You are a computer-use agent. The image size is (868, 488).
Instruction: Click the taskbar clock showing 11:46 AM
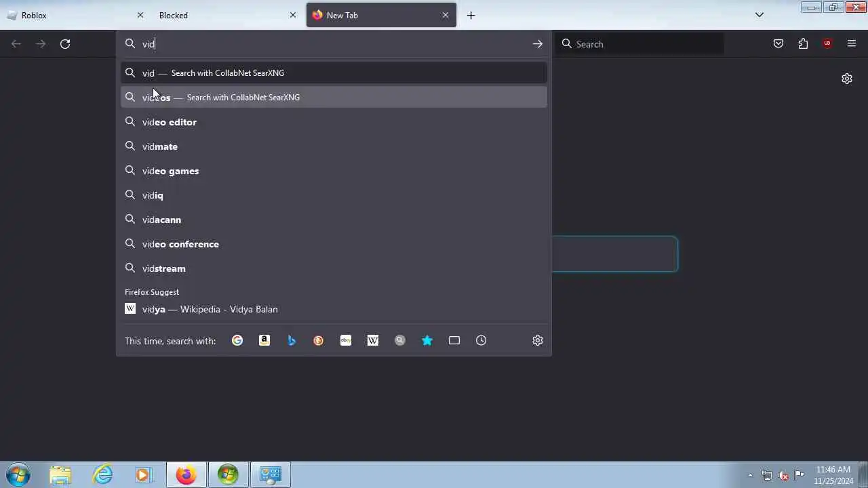coord(833,475)
